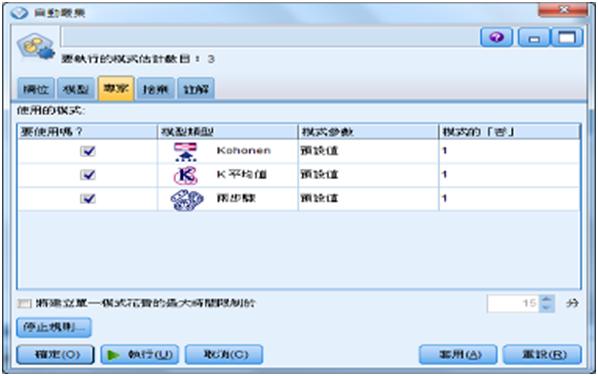Increase the minutes value with the up arrow
This screenshot has height=376, width=598.
547,300
